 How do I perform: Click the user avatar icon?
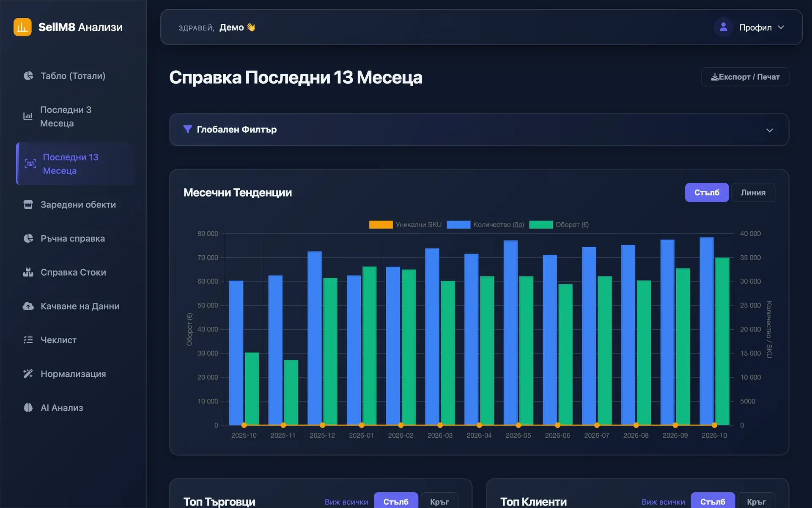click(x=724, y=27)
